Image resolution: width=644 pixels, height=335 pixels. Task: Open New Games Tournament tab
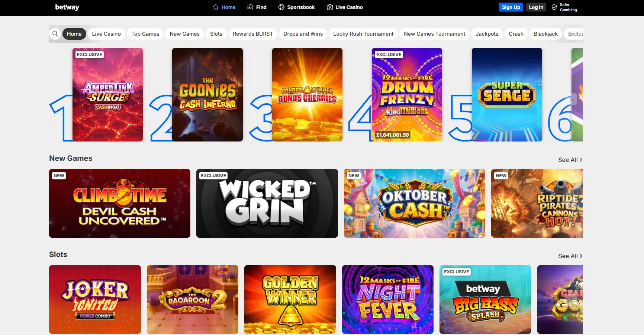tap(435, 34)
